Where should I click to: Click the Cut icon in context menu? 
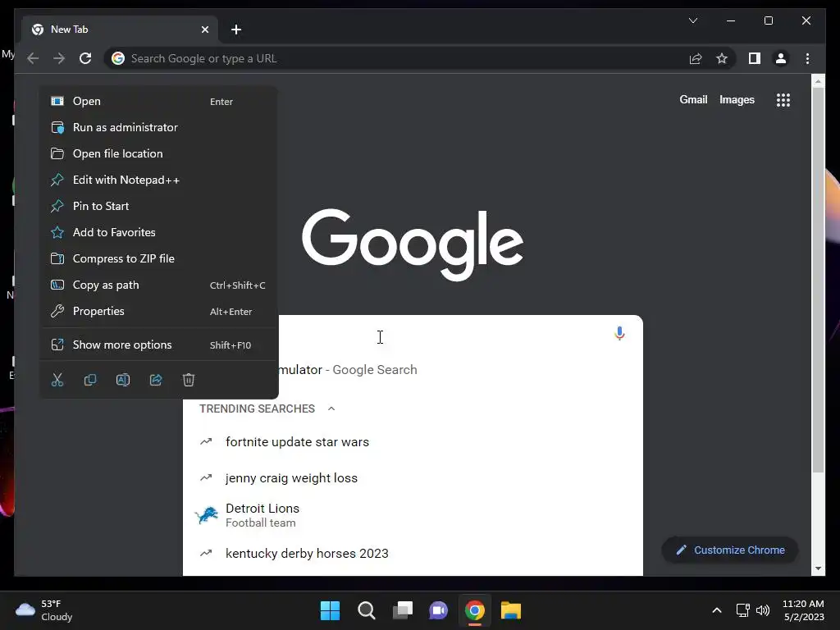(x=57, y=380)
